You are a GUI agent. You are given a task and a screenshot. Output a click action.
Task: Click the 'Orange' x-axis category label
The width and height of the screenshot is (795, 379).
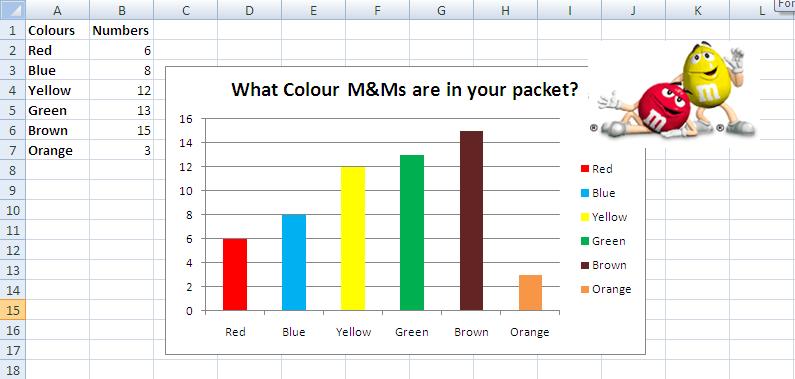[x=530, y=332]
